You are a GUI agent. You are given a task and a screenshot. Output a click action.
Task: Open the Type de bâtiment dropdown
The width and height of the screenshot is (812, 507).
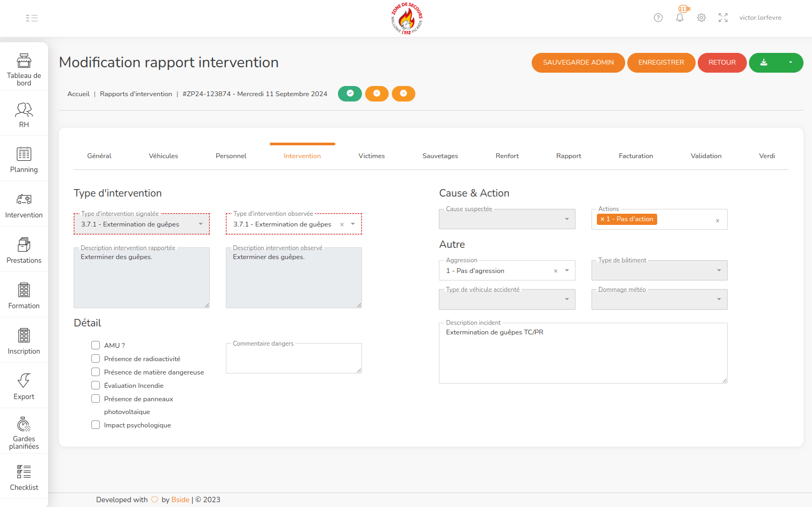659,270
